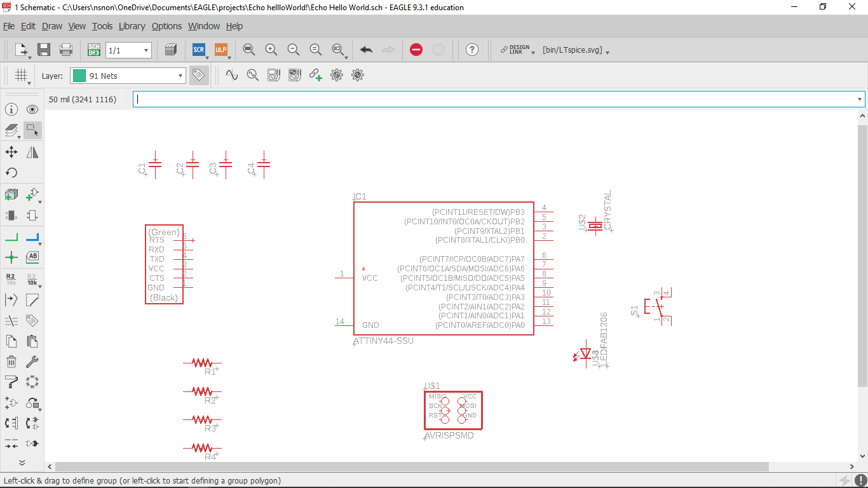Select the Show eye tool
The image size is (868, 488).
coord(32,109)
